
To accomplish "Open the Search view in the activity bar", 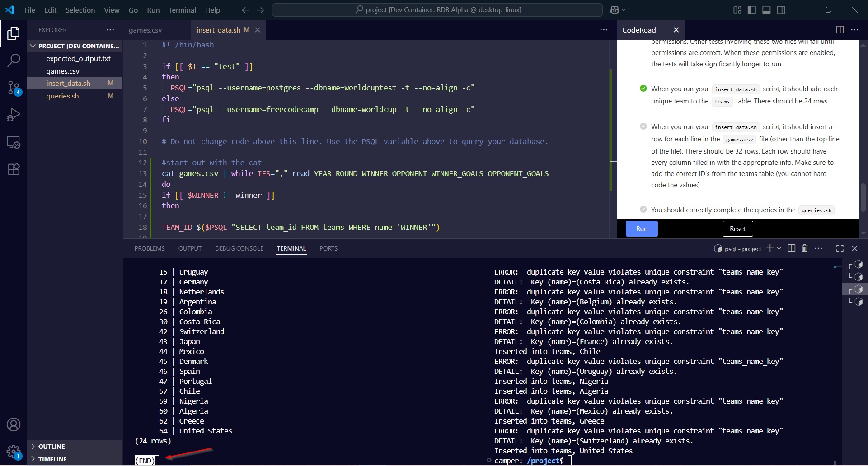I will point(14,60).
